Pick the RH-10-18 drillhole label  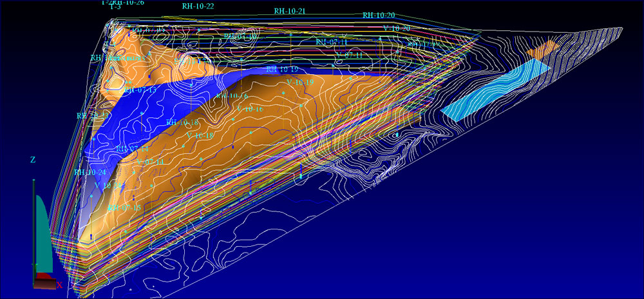(x=182, y=122)
